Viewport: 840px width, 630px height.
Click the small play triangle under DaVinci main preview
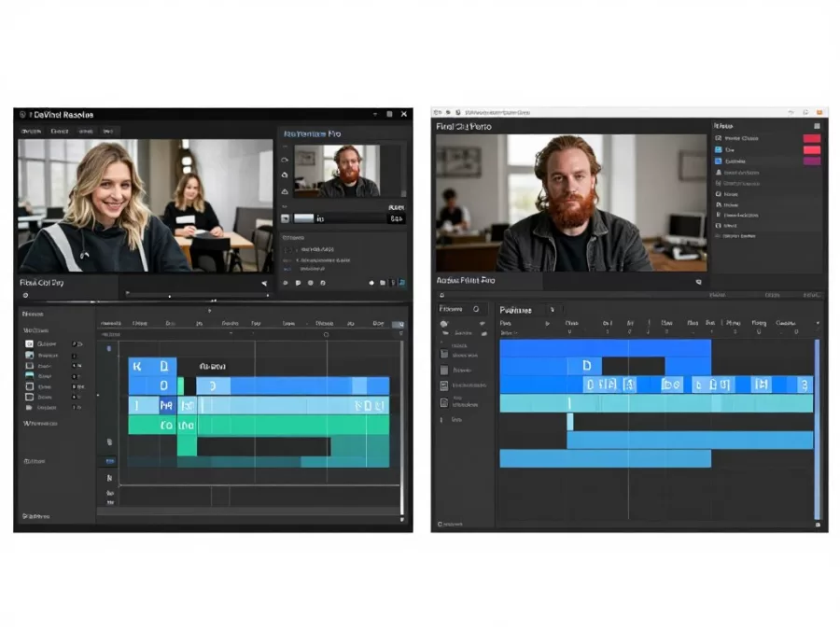click(128, 293)
